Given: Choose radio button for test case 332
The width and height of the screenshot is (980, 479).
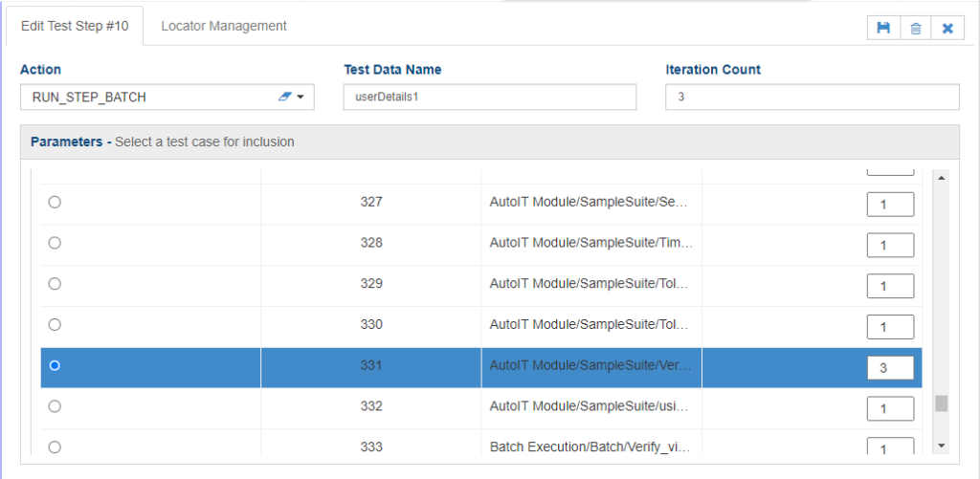Looking at the screenshot, I should 55,406.
